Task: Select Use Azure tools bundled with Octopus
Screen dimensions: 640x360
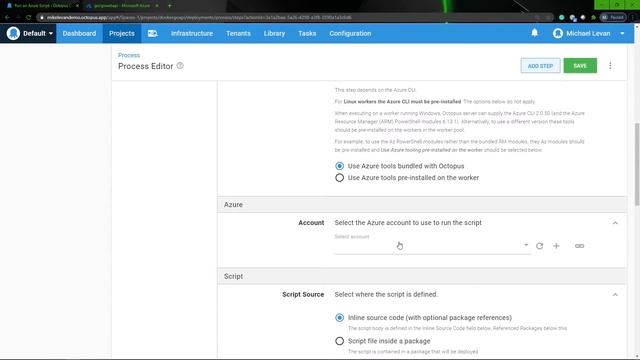Action: (340, 166)
